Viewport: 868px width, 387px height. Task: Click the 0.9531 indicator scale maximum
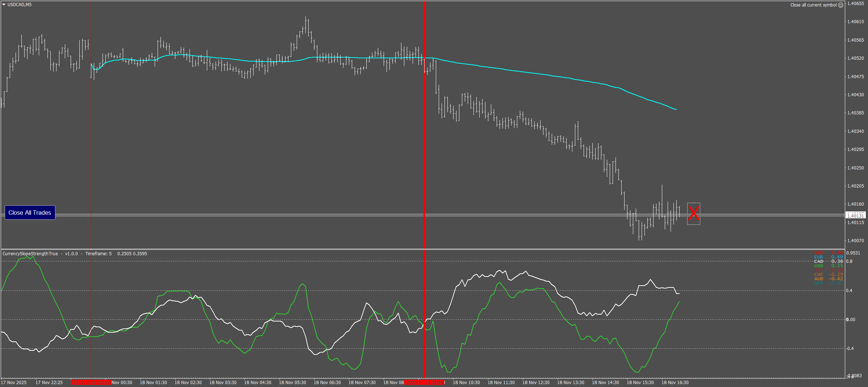(x=853, y=253)
